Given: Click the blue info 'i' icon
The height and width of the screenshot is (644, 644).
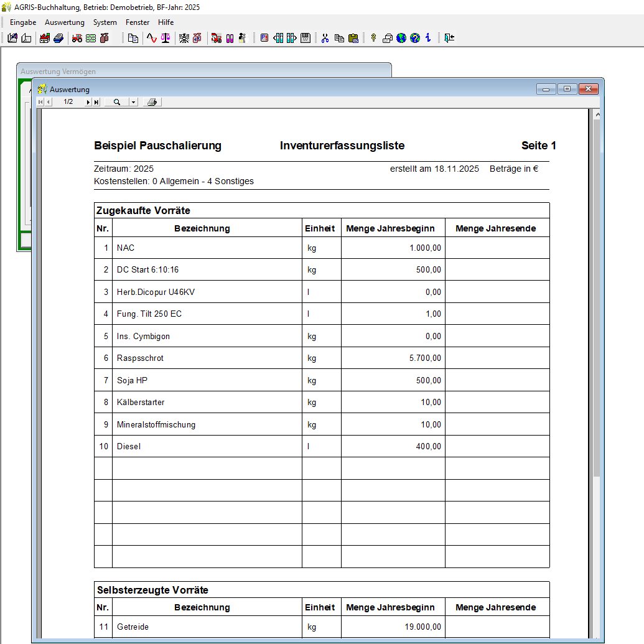Looking at the screenshot, I should pyautogui.click(x=428, y=38).
